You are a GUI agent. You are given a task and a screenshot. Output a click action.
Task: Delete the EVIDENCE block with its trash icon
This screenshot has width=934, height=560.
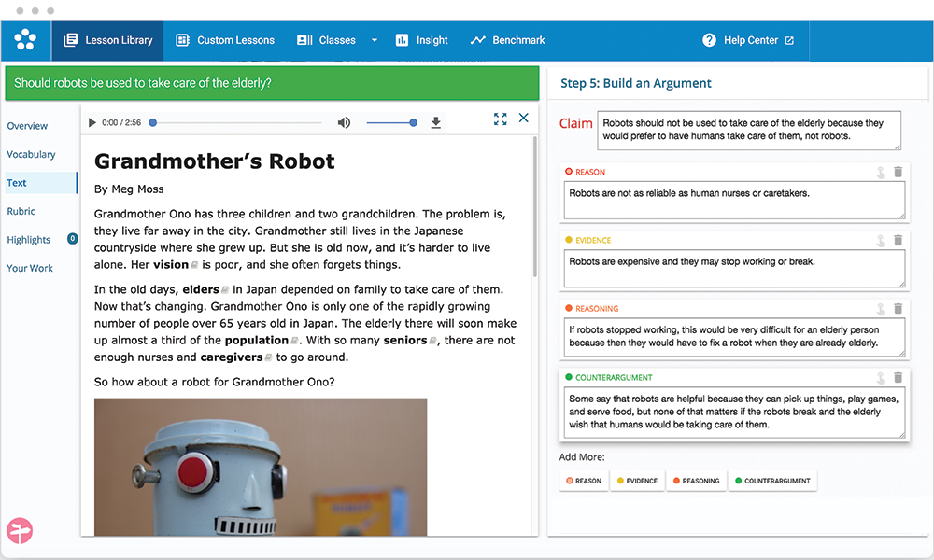tap(899, 241)
